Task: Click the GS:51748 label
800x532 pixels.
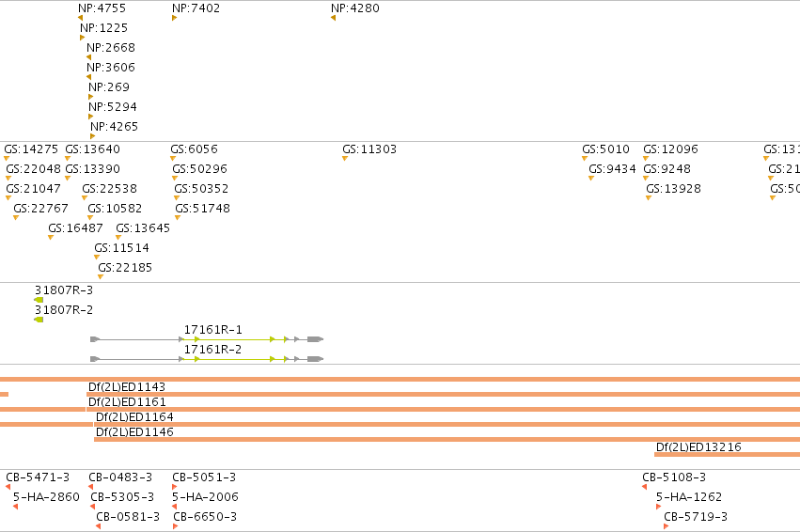Action: click(202, 209)
